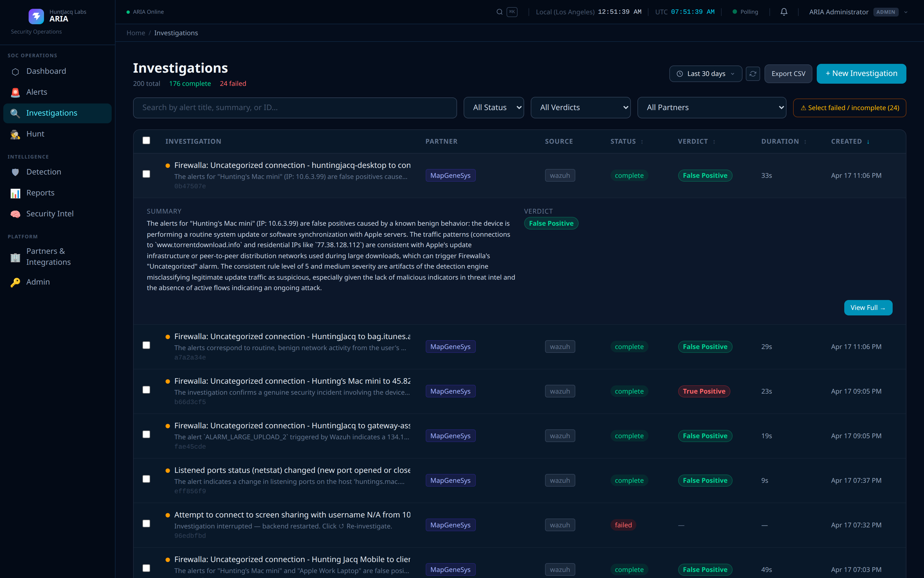Click created time Apr 17 07:32 PM

[856, 525]
